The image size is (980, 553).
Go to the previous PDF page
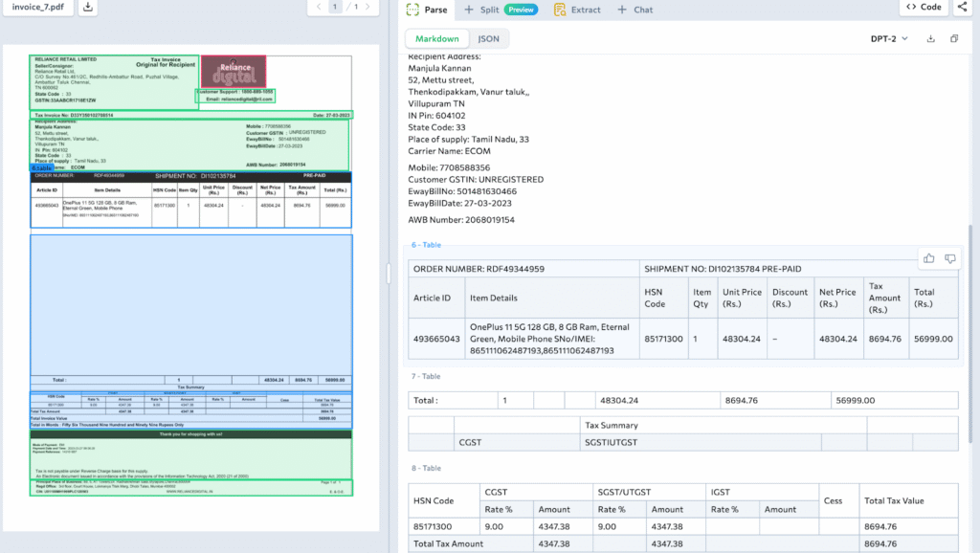point(320,8)
